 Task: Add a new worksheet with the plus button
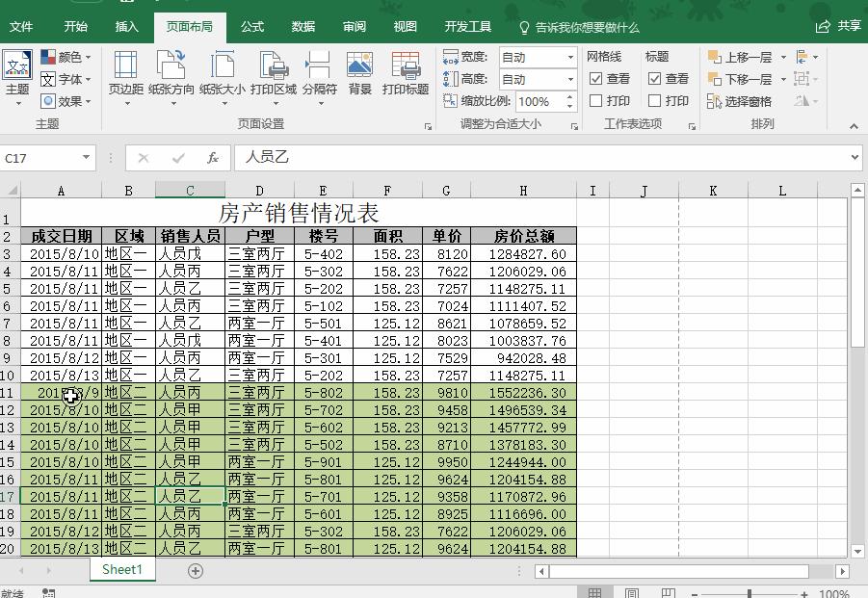(195, 571)
